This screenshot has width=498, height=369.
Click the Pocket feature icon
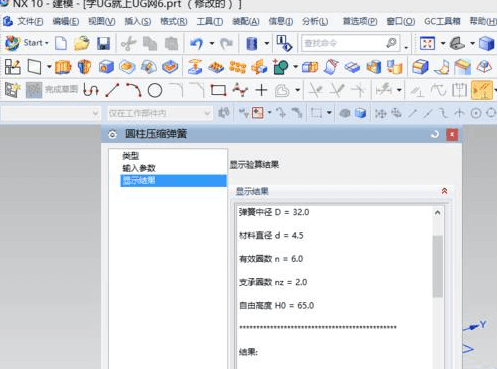(170, 67)
